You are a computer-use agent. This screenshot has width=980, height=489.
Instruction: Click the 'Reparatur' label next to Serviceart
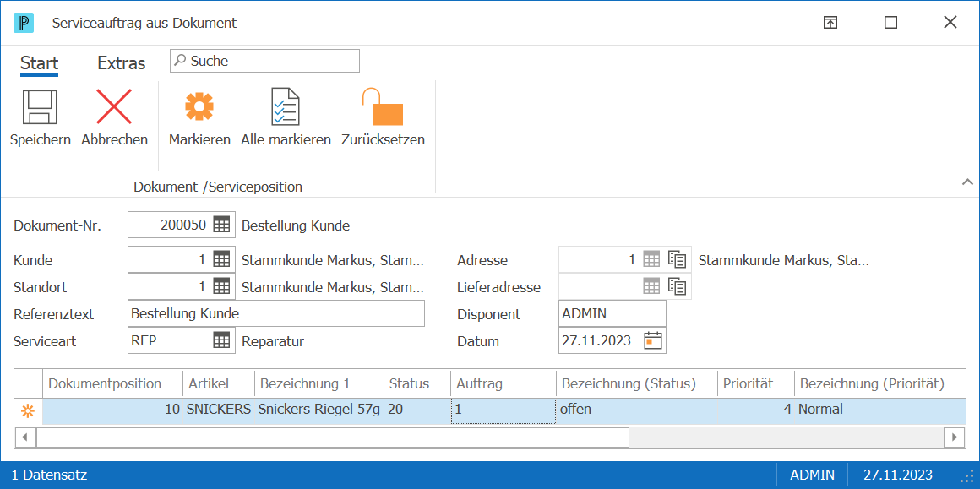(273, 341)
